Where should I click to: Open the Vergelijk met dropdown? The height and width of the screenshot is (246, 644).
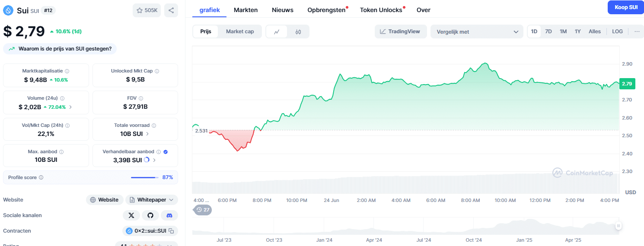click(477, 32)
